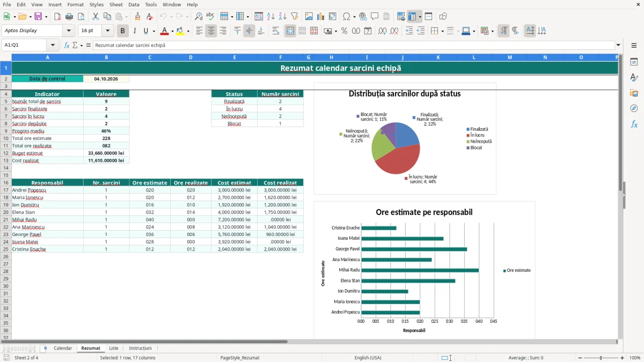644x362 pixels.
Task: Toggle Merge and Center Cells
Action: pyautogui.click(x=290, y=31)
